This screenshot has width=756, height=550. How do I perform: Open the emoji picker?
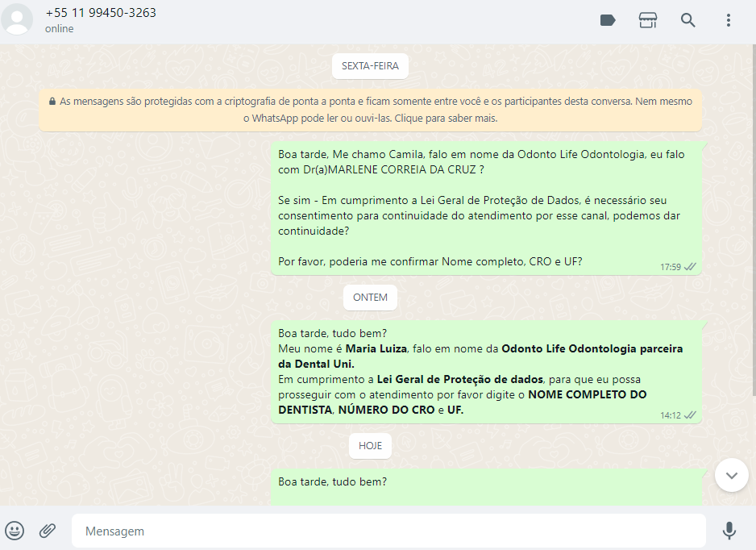pyautogui.click(x=15, y=531)
